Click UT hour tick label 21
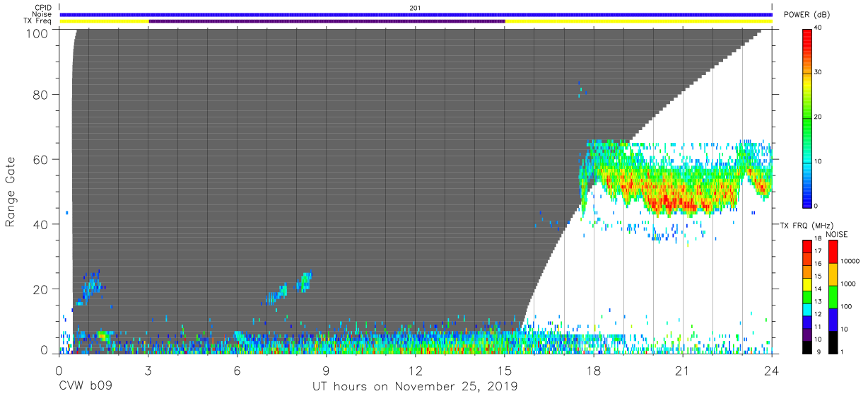868x401 pixels. tap(683, 369)
